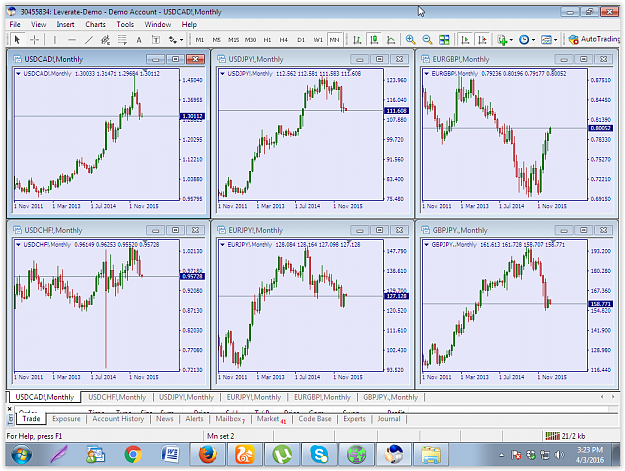This screenshot has height=471, width=625.
Task: Toggle the MN monthly timeframe button
Action: (x=334, y=40)
